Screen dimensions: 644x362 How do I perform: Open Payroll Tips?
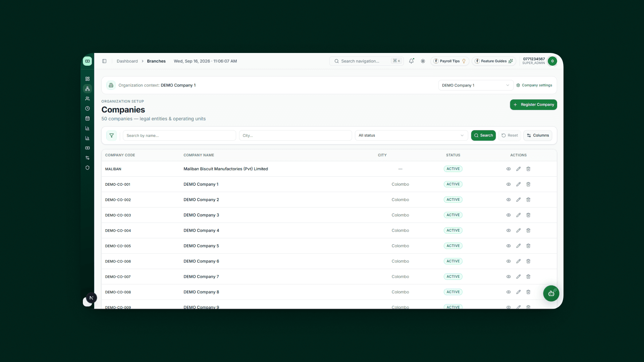pos(449,61)
